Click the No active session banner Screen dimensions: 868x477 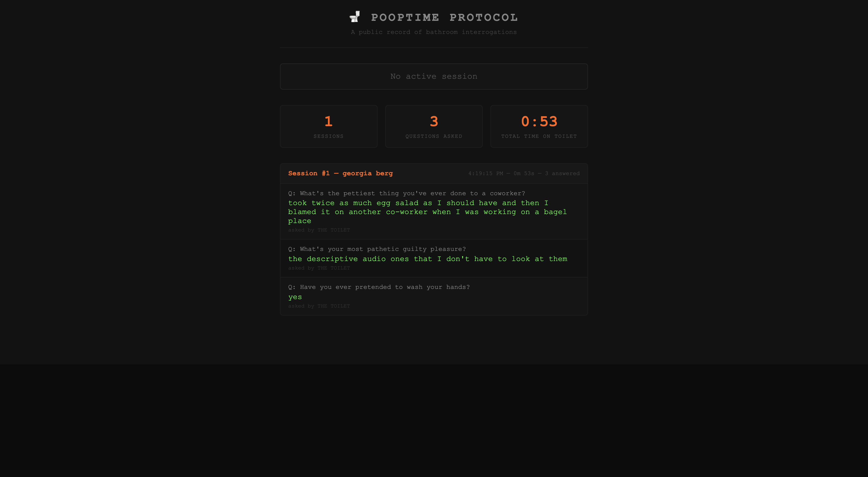[434, 77]
